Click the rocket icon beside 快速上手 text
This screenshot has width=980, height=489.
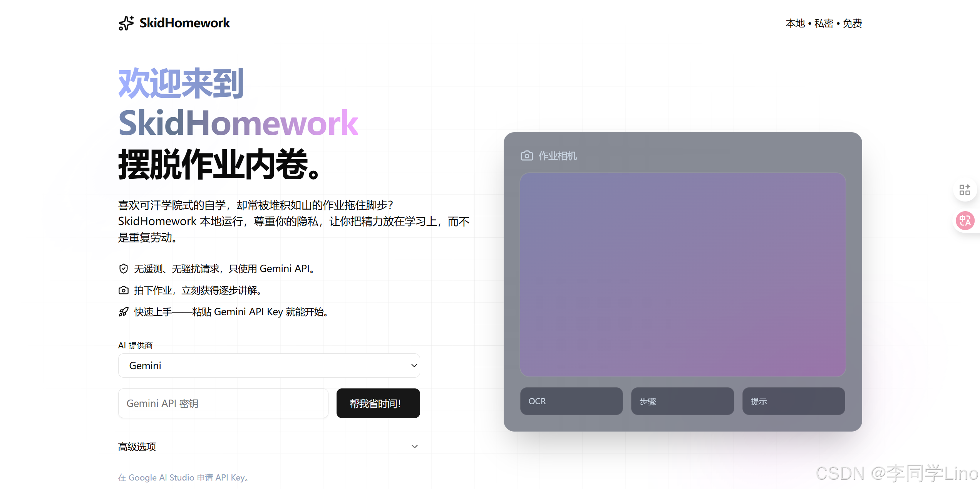123,312
